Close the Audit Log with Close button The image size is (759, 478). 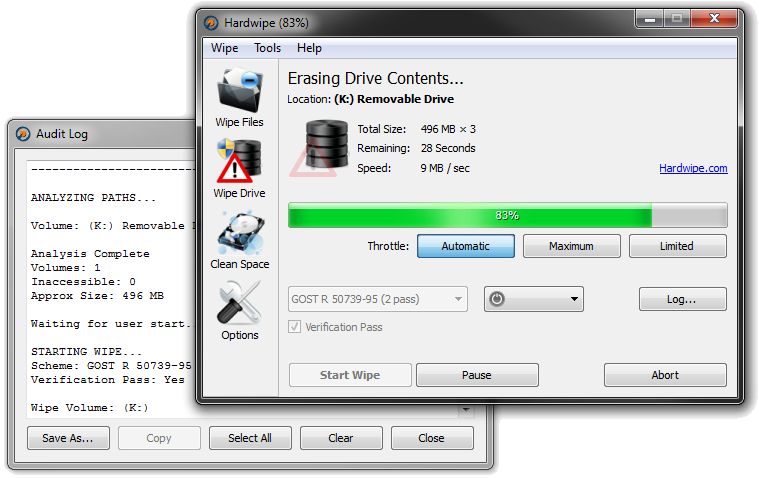click(432, 438)
